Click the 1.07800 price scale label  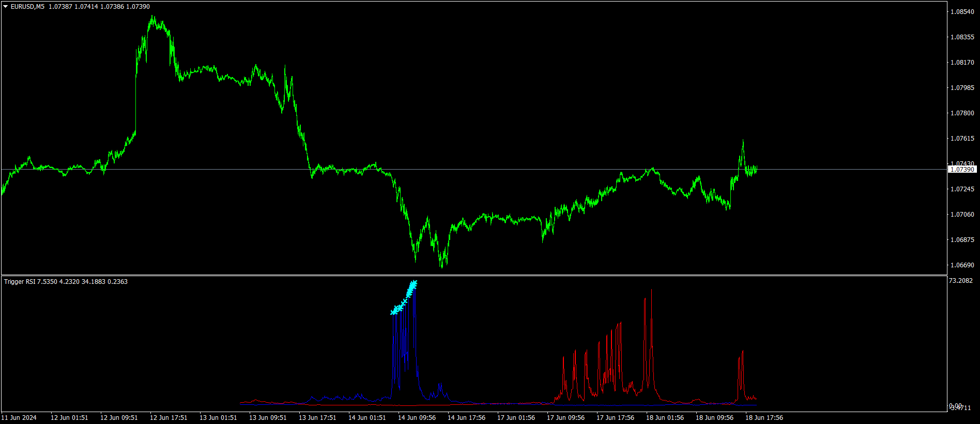(x=962, y=113)
